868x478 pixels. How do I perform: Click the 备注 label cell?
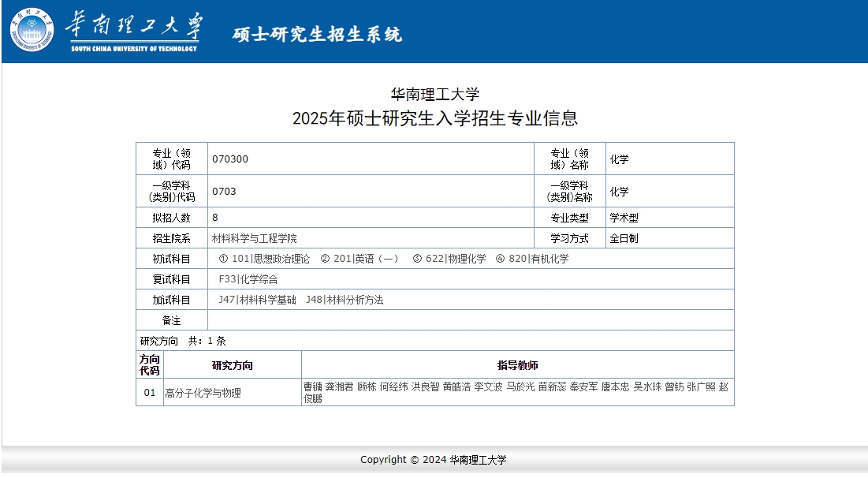pyautogui.click(x=172, y=320)
